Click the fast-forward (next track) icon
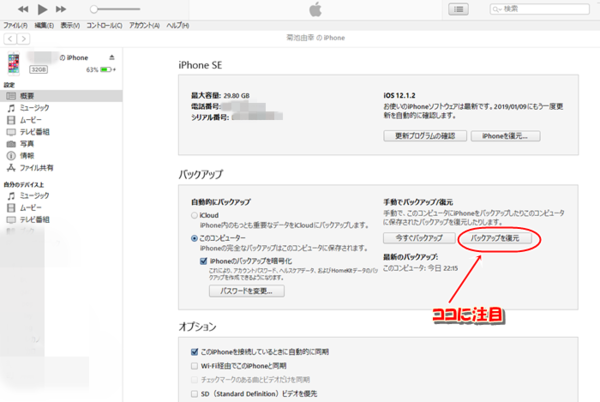The image size is (600, 402). (61, 9)
